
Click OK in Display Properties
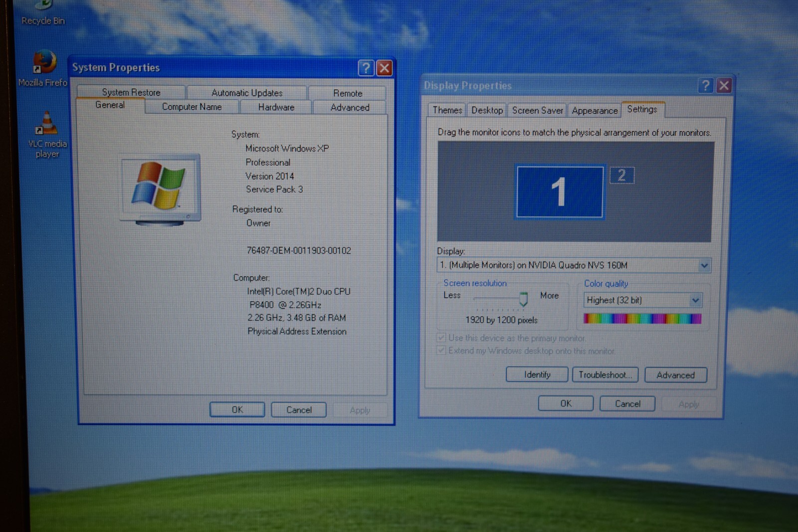[x=566, y=403]
